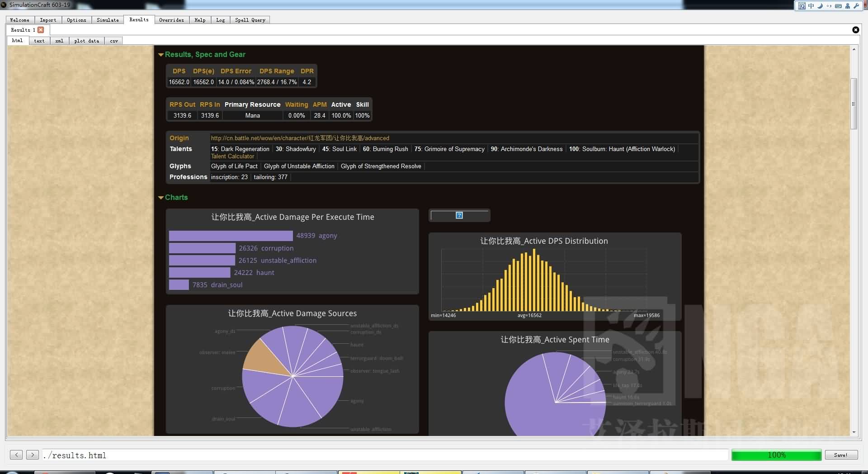
Task: Switch to the Import tab
Action: tap(48, 20)
